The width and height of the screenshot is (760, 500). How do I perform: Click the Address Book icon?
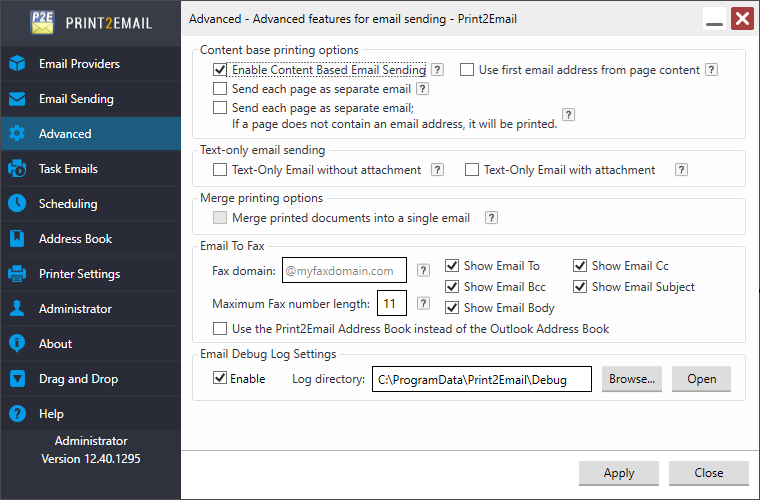[17, 239]
